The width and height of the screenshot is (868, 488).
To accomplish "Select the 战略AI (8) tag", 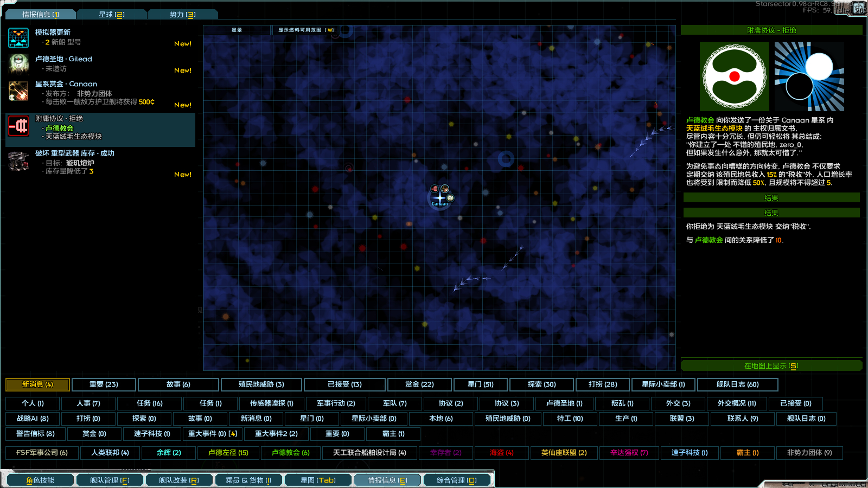I will pos(33,419).
